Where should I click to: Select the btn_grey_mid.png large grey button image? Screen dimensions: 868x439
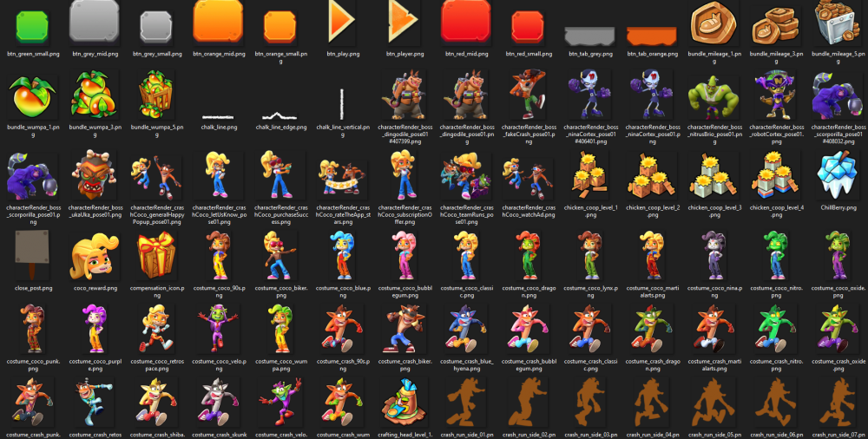click(x=94, y=22)
